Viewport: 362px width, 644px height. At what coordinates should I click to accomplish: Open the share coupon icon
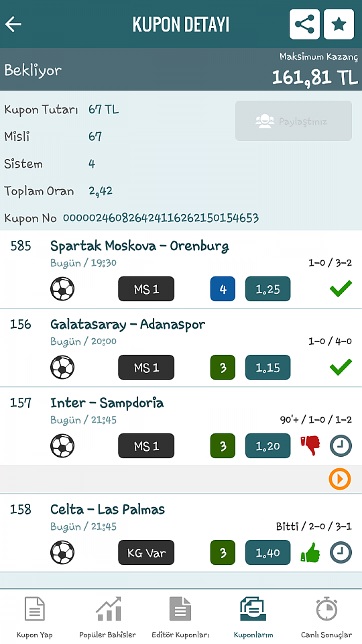click(x=304, y=24)
